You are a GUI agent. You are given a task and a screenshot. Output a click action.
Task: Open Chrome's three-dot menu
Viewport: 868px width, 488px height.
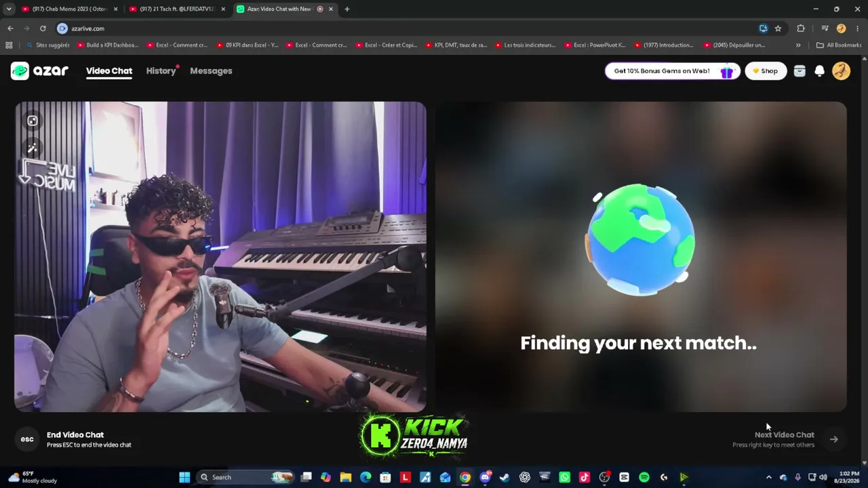(857, 28)
